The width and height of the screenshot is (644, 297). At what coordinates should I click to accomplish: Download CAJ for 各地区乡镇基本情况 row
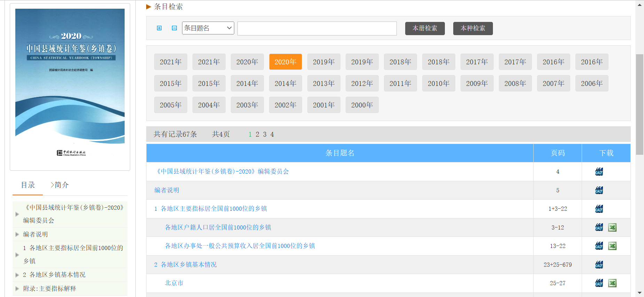[599, 265]
